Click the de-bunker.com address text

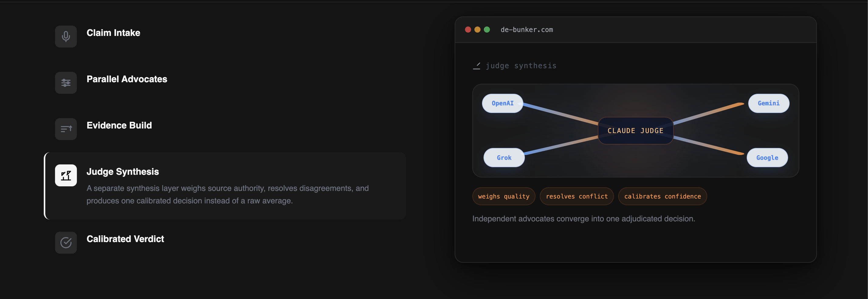[x=526, y=30]
